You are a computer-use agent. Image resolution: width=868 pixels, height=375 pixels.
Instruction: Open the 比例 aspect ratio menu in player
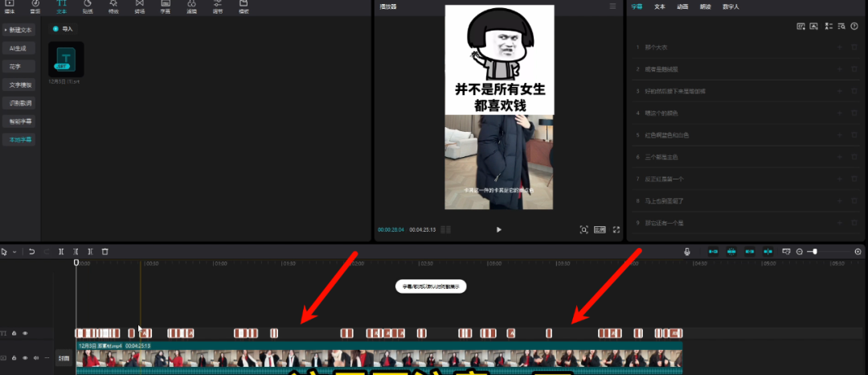coord(600,229)
